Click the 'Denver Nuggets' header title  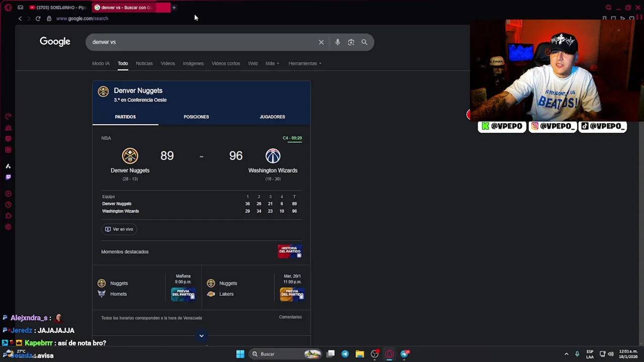138,90
